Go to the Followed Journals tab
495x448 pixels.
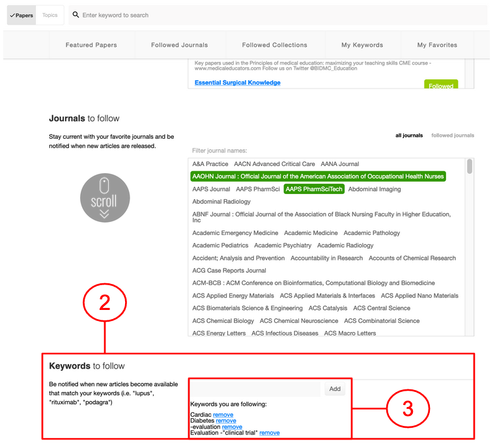click(179, 45)
